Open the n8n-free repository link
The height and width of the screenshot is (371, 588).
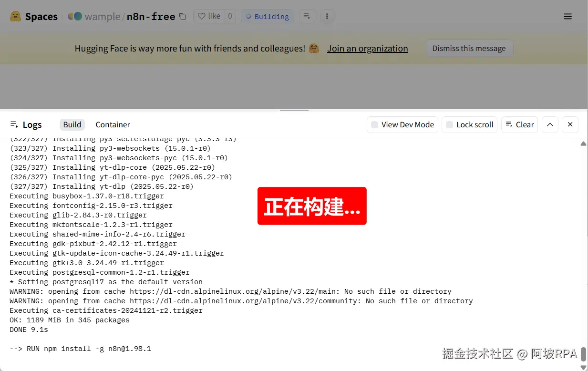[x=151, y=16]
